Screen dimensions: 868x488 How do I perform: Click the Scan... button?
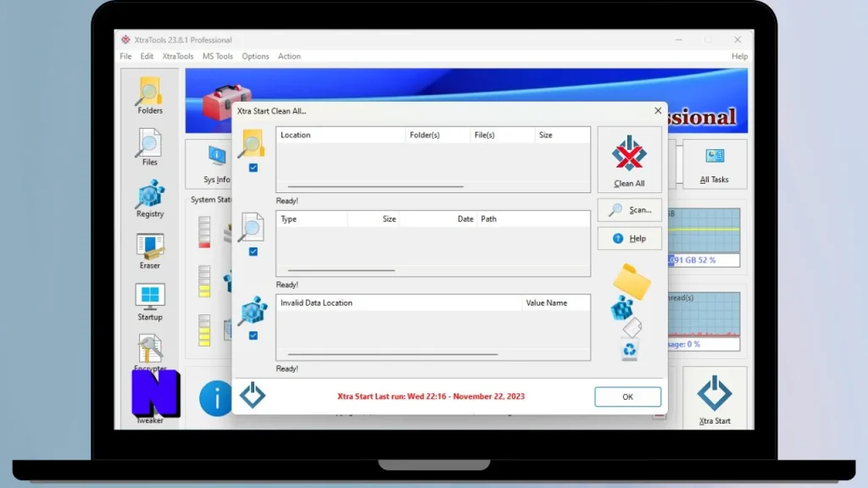coord(630,210)
